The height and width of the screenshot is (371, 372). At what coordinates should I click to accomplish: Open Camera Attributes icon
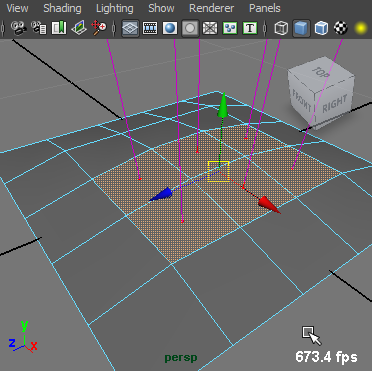tap(39, 28)
